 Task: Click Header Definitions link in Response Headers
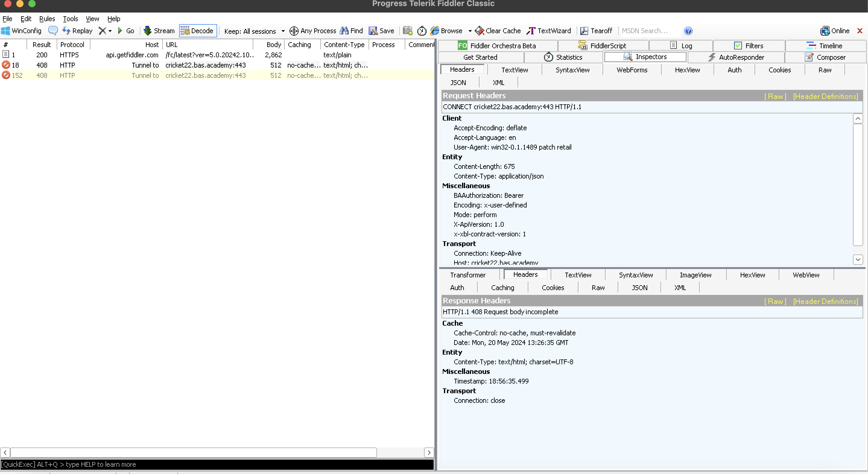825,301
